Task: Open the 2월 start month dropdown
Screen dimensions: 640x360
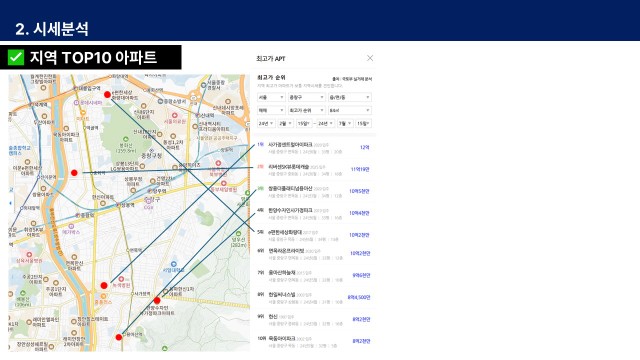Action: tap(285, 123)
